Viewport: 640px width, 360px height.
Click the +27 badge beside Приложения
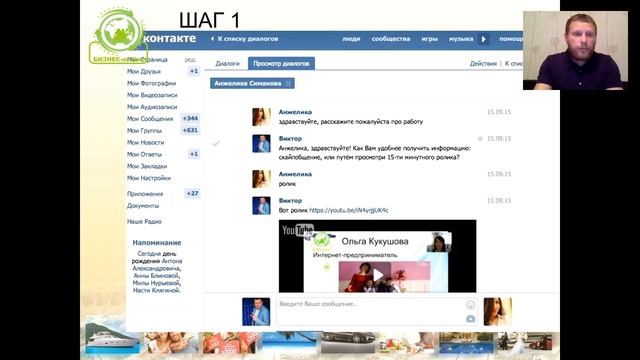192,193
